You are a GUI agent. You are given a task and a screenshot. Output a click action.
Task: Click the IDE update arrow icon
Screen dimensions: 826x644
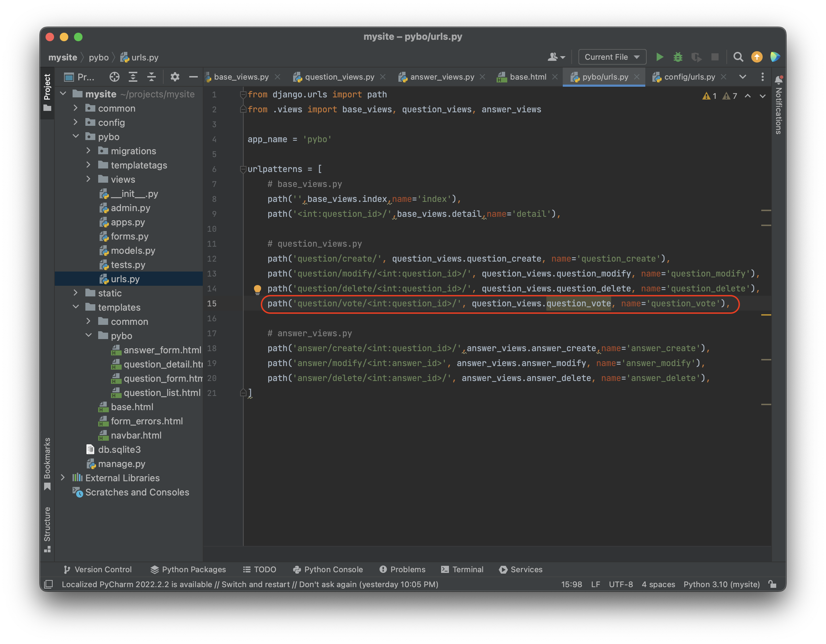(x=757, y=57)
